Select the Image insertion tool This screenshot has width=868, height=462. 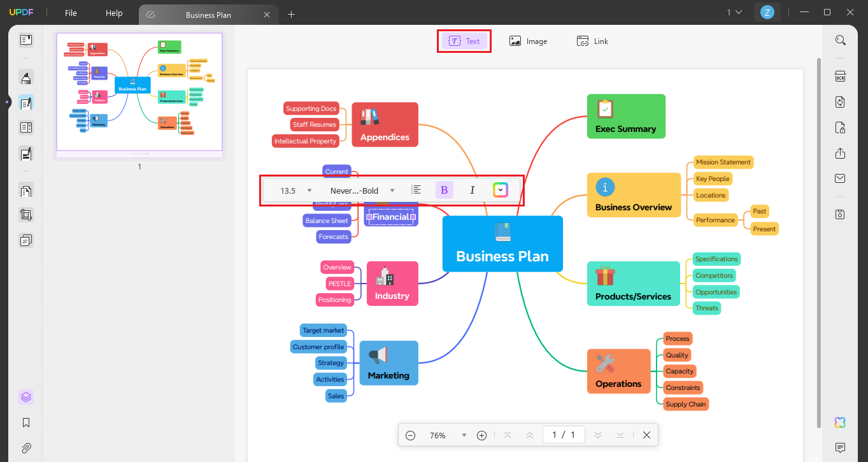point(529,41)
